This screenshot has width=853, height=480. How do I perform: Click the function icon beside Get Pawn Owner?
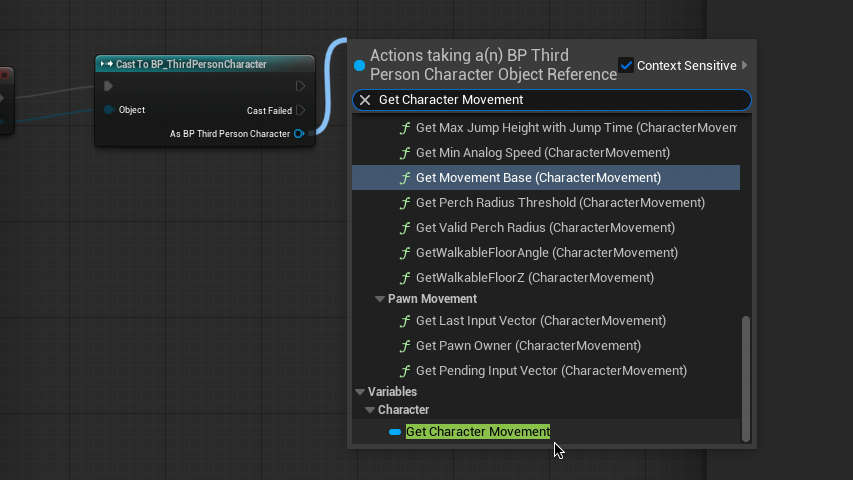(x=405, y=346)
